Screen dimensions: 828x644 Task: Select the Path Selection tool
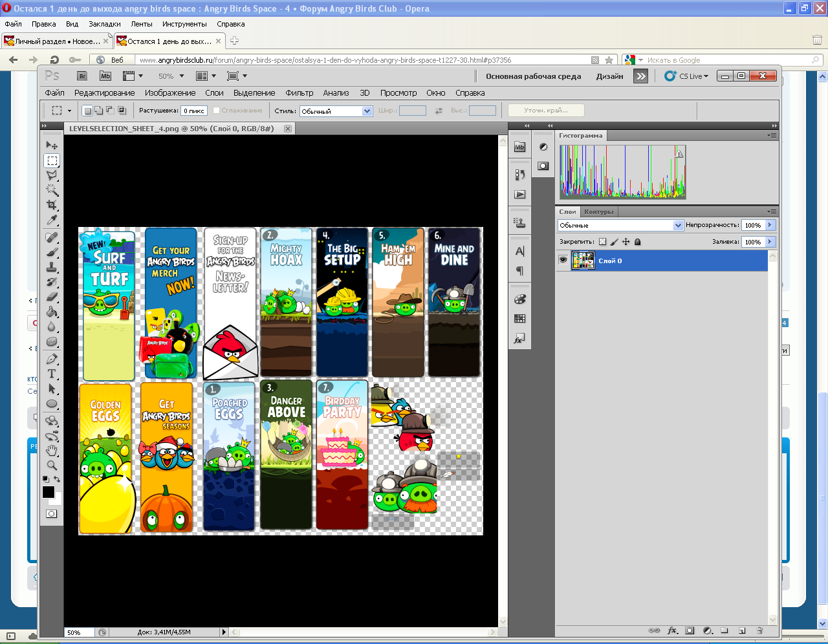[52, 389]
